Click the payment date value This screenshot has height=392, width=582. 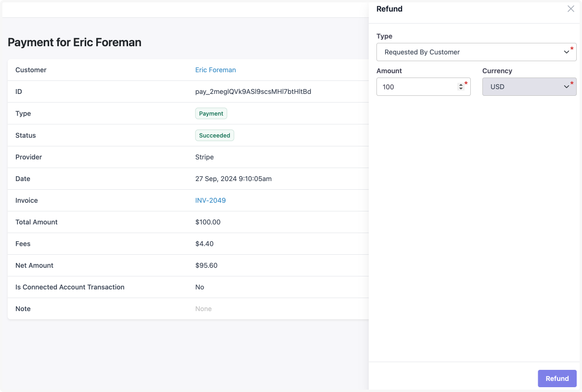coord(233,179)
